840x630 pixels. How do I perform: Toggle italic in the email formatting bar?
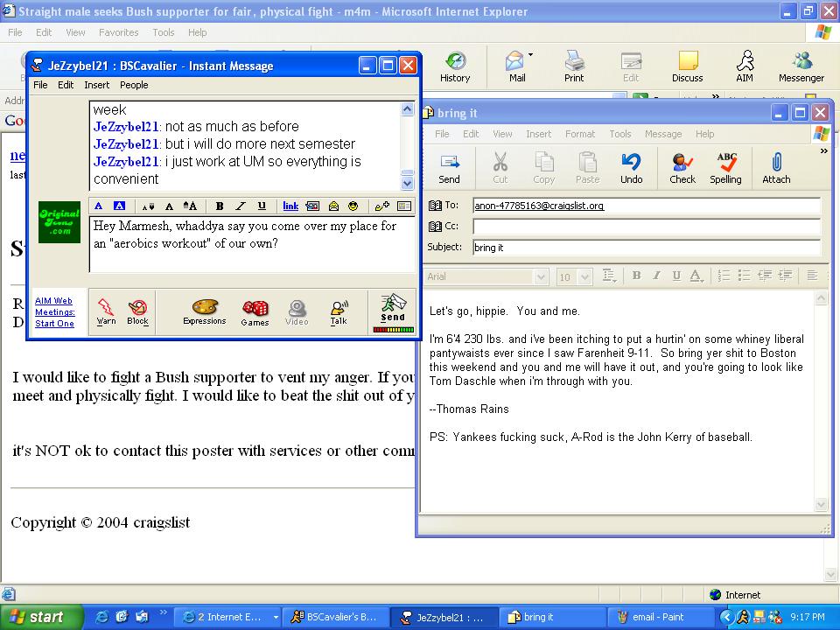click(x=656, y=276)
